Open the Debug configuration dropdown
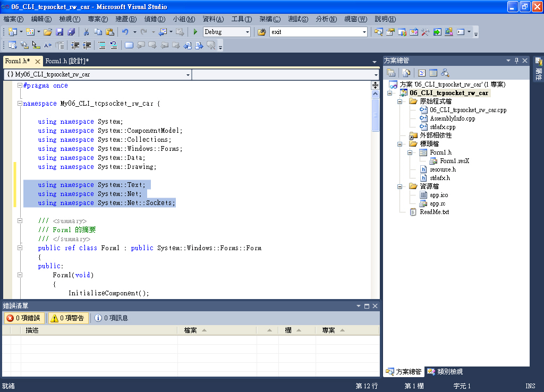This screenshot has height=392, width=544. click(248, 32)
